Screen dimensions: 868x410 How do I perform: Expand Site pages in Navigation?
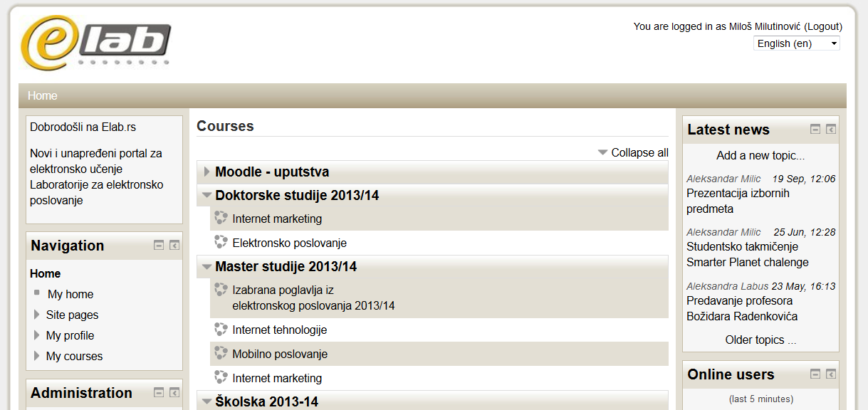(x=37, y=315)
